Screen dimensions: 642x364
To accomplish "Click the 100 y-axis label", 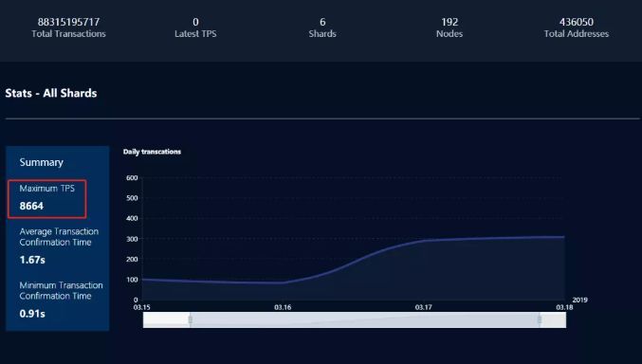I will [132, 280].
